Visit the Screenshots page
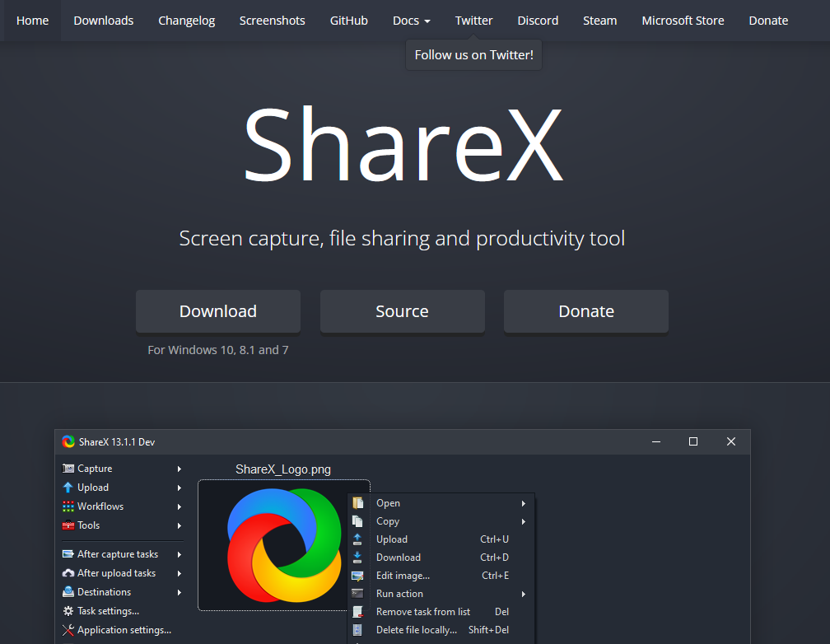 (272, 21)
